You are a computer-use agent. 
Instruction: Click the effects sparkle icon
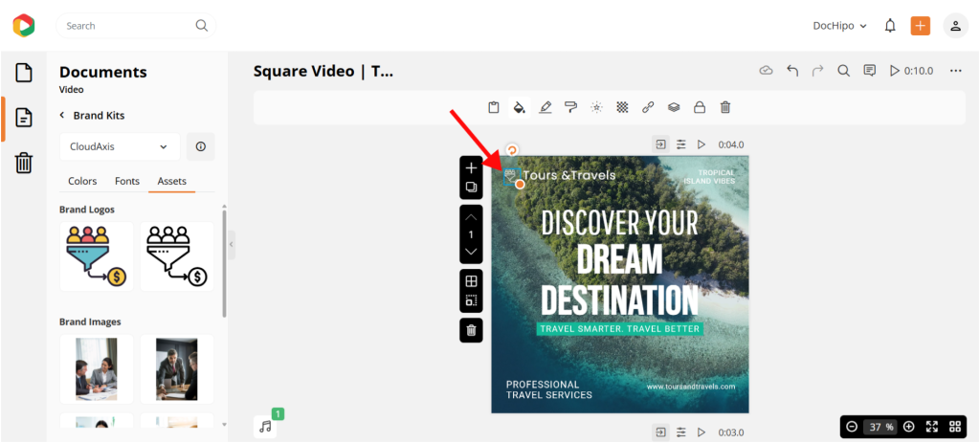(597, 107)
